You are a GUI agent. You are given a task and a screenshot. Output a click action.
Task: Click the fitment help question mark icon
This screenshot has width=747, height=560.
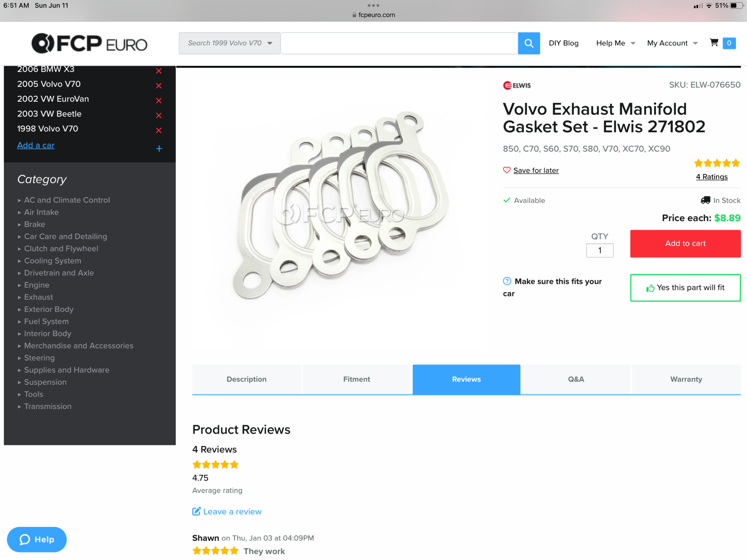[507, 281]
